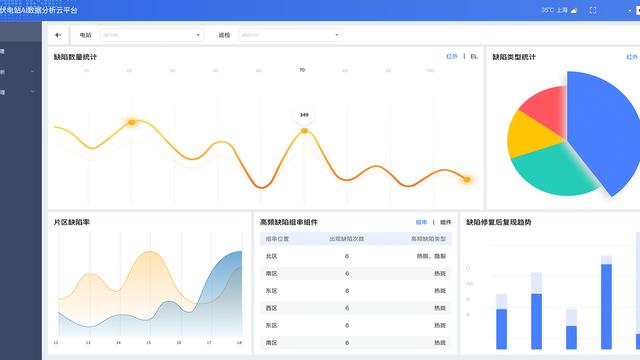
Task: Click the axis label 70
Action: click(302, 70)
